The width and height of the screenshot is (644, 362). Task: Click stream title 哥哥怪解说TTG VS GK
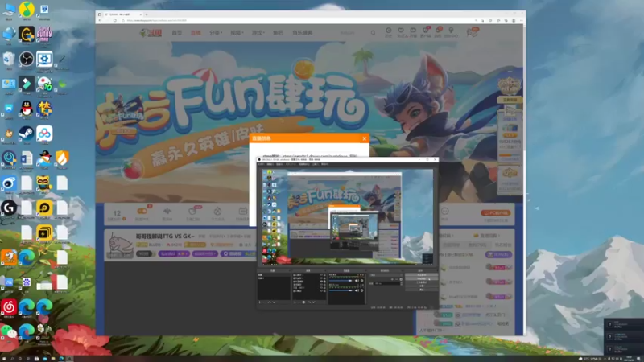coord(165,236)
